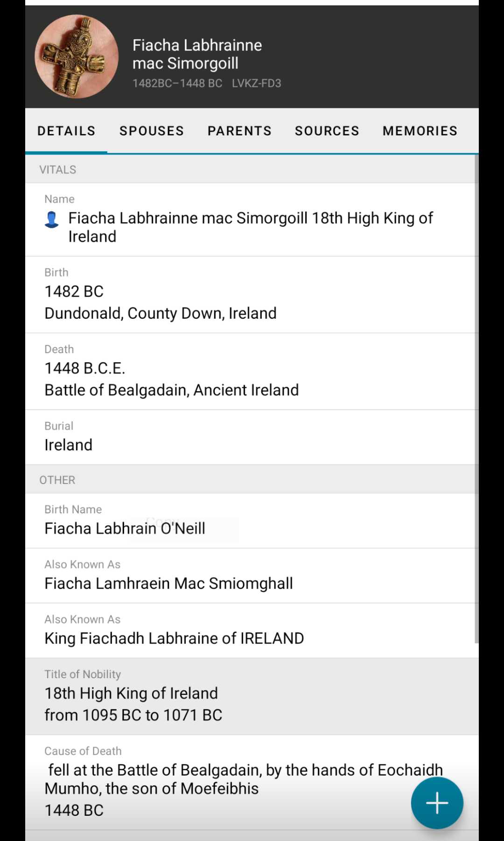Tap the Burial Ireland entry
This screenshot has height=841, width=504.
click(252, 437)
